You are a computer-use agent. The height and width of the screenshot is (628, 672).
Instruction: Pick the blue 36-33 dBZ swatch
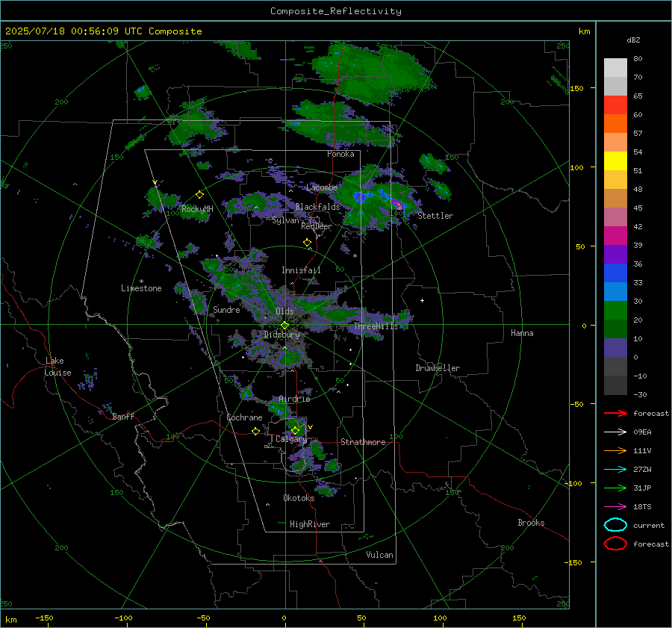[615, 273]
